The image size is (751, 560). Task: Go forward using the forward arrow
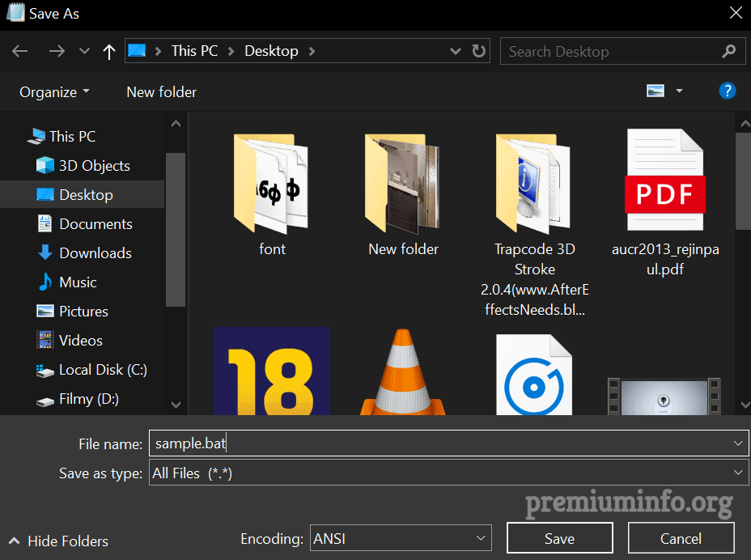tap(57, 51)
